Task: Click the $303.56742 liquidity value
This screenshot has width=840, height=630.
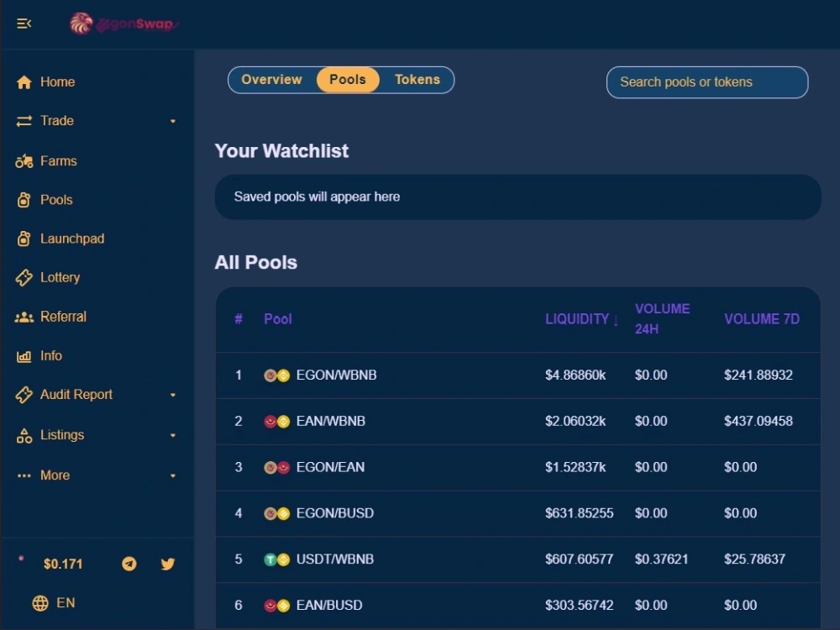Action: (579, 606)
